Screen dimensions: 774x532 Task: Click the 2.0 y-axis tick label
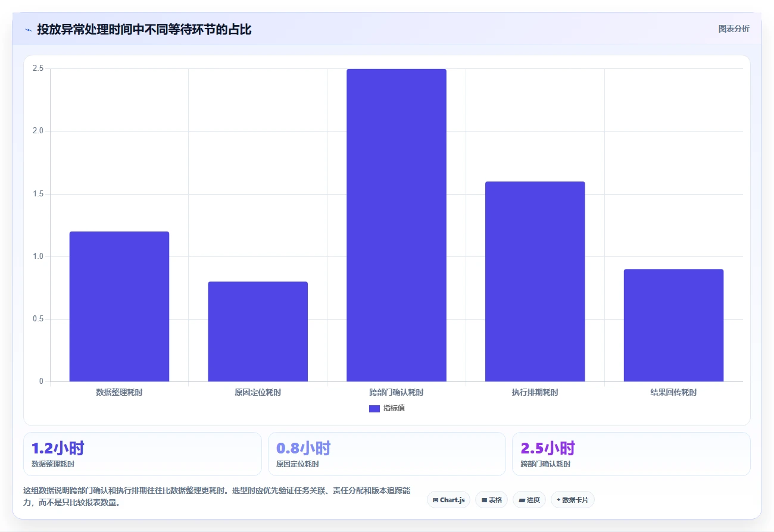[x=38, y=131]
